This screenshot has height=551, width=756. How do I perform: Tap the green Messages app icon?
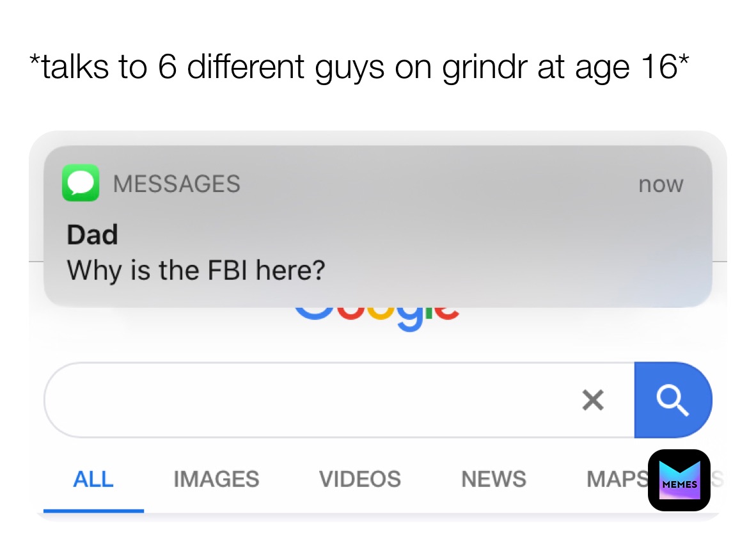(81, 183)
